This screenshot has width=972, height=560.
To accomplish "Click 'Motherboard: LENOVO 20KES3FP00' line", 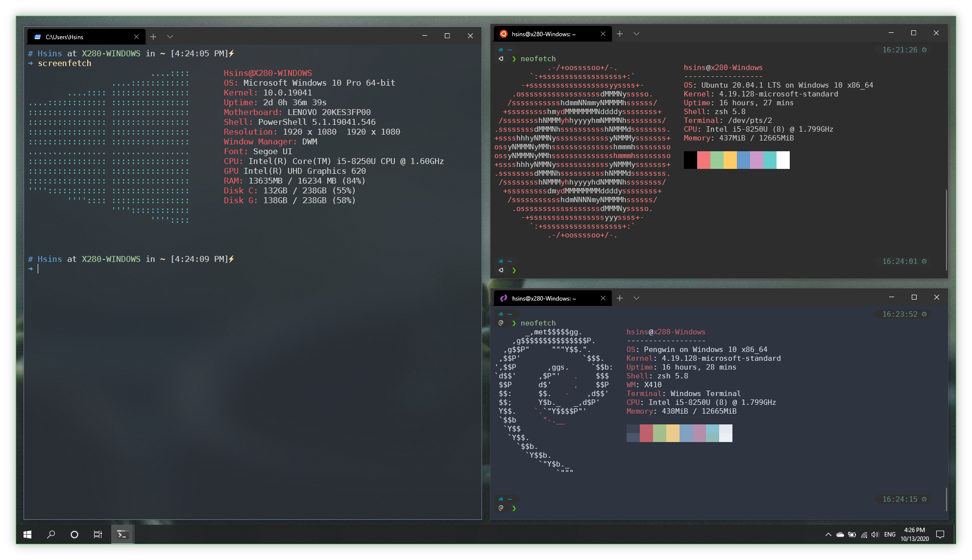I will tap(297, 112).
